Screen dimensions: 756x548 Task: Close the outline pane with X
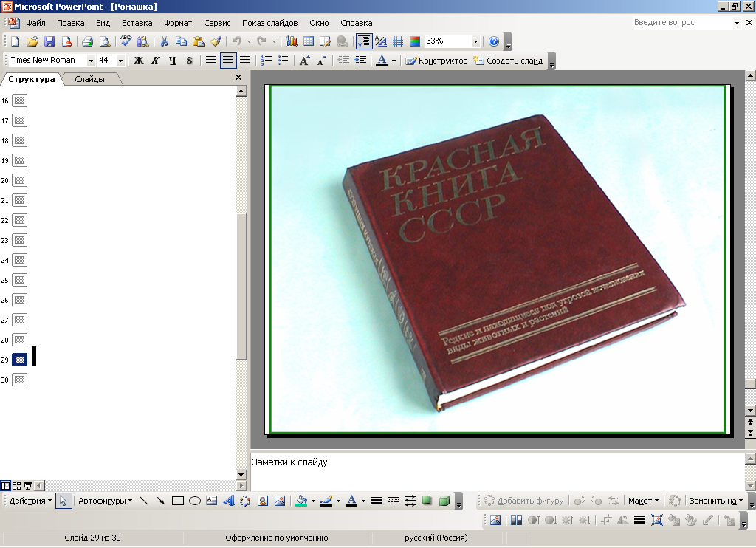click(x=238, y=78)
